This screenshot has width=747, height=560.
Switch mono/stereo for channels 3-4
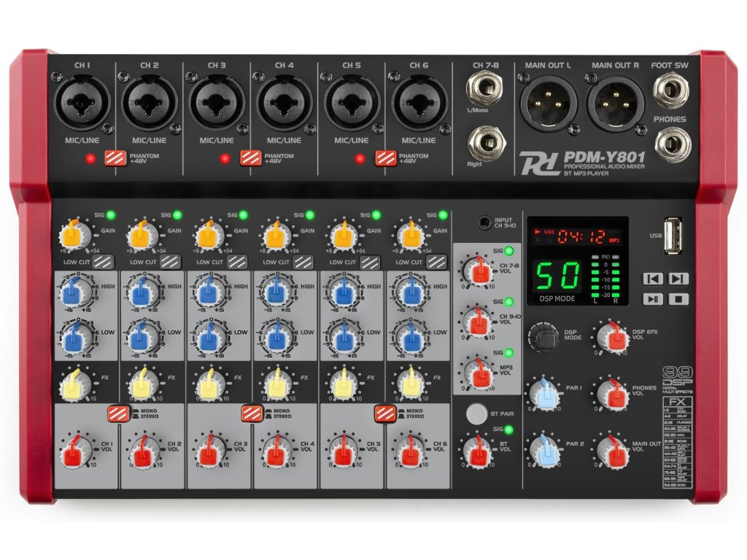click(251, 413)
